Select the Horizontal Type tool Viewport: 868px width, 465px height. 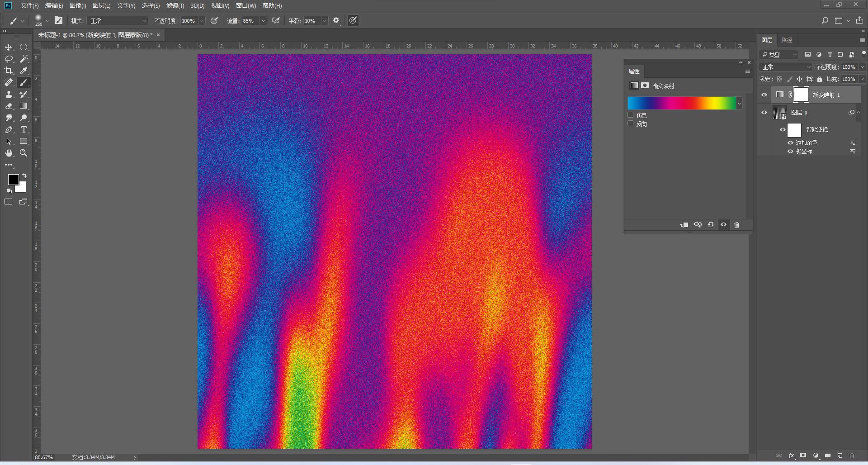click(x=24, y=130)
